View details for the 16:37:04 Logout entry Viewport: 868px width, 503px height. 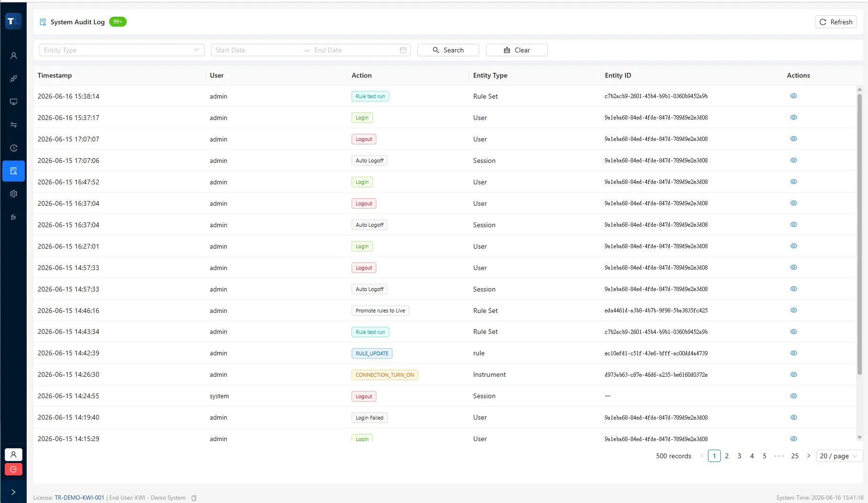(x=793, y=203)
